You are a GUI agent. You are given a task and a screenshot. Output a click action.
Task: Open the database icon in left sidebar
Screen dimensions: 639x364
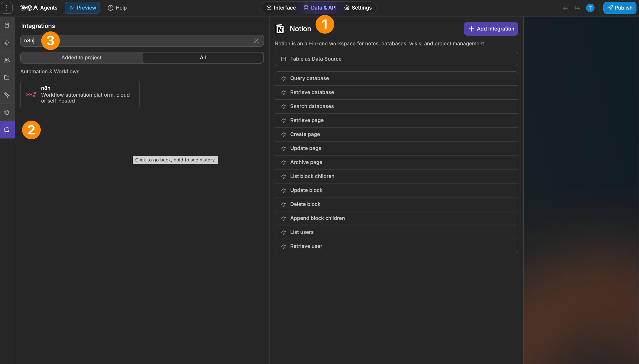tap(7, 25)
